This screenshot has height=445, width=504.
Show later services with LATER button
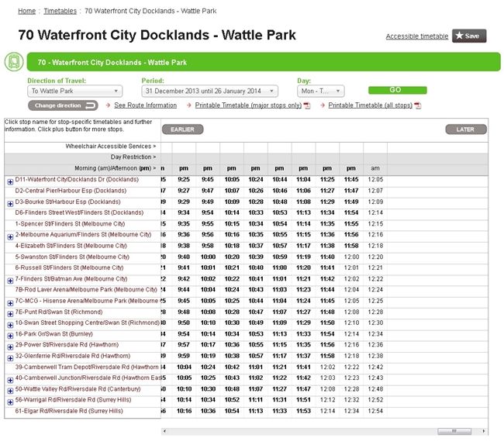(x=465, y=129)
